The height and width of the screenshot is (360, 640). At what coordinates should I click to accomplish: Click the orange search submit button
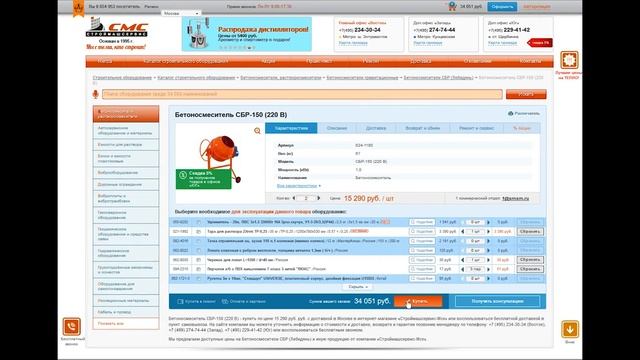pos(526,94)
